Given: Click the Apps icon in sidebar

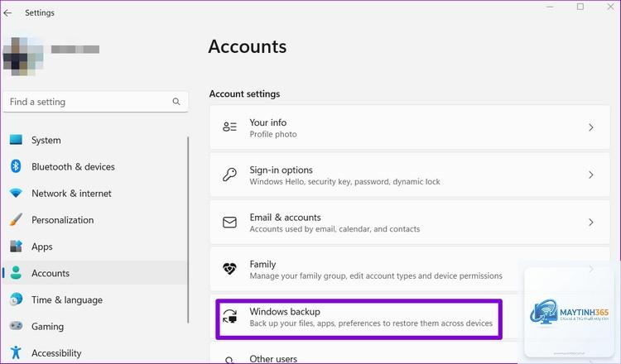Looking at the screenshot, I should pos(16,246).
